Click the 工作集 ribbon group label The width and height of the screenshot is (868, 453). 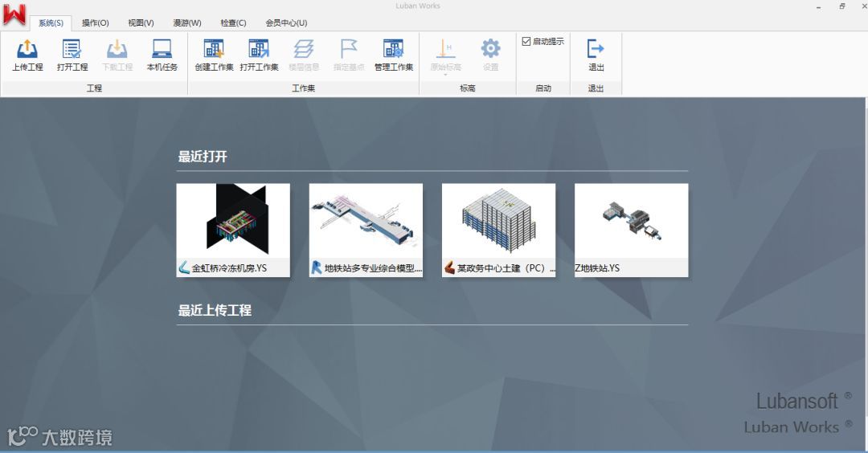click(303, 88)
